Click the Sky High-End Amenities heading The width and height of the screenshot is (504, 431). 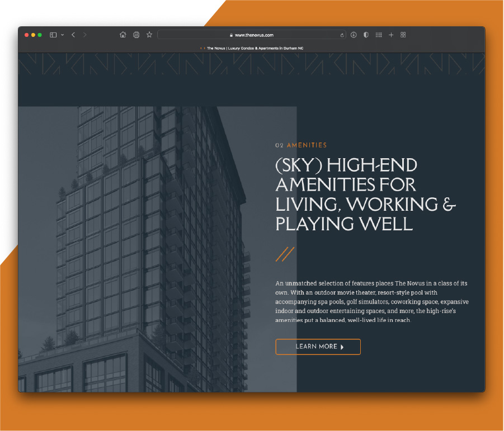(x=365, y=195)
